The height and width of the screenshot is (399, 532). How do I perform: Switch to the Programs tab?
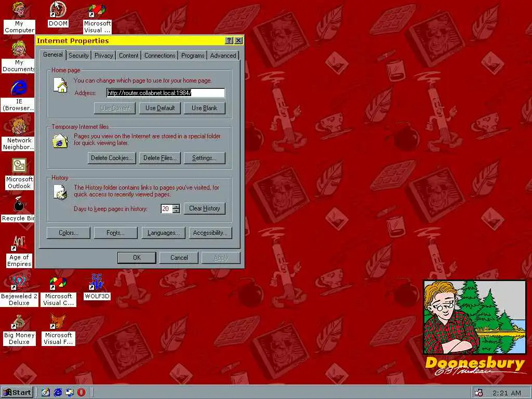point(193,55)
